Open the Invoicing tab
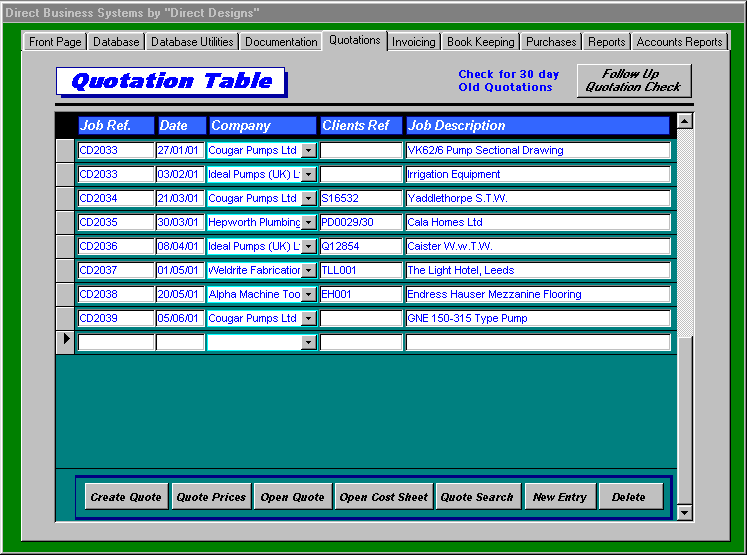The width and height of the screenshot is (747, 555). pos(413,42)
